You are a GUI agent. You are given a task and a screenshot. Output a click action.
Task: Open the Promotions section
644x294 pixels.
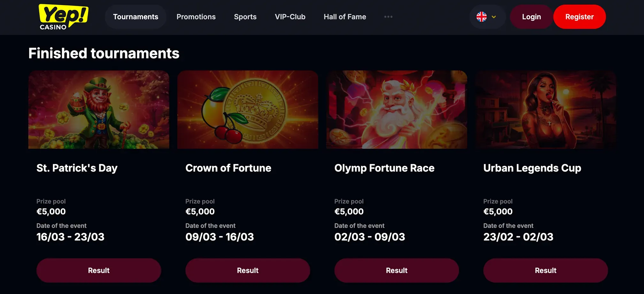(x=196, y=17)
